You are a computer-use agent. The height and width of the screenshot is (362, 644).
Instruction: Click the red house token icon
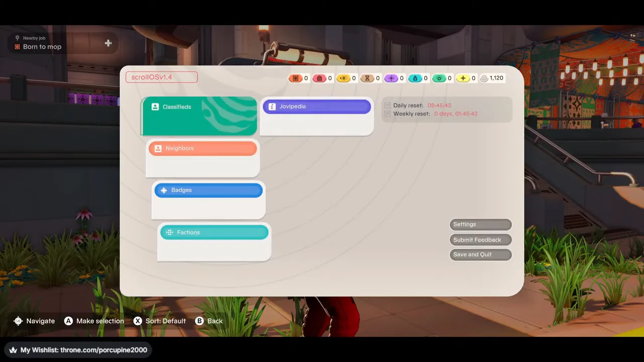(x=319, y=78)
